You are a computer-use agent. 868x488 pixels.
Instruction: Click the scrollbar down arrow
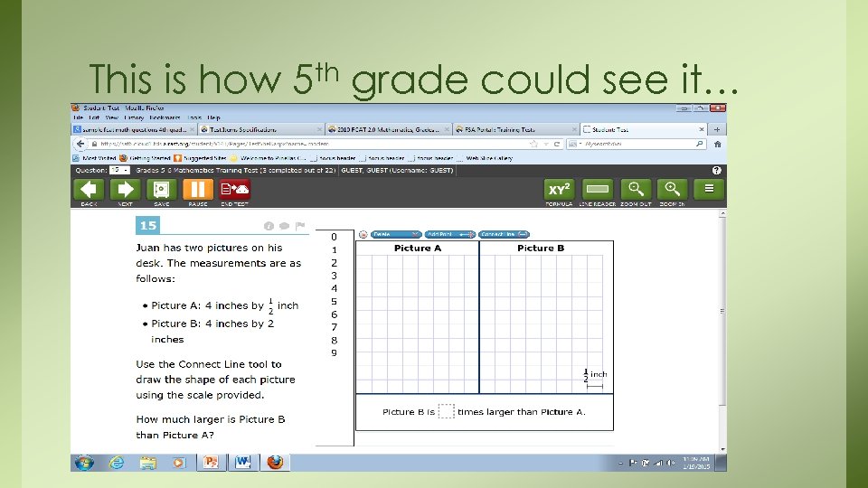[722, 449]
